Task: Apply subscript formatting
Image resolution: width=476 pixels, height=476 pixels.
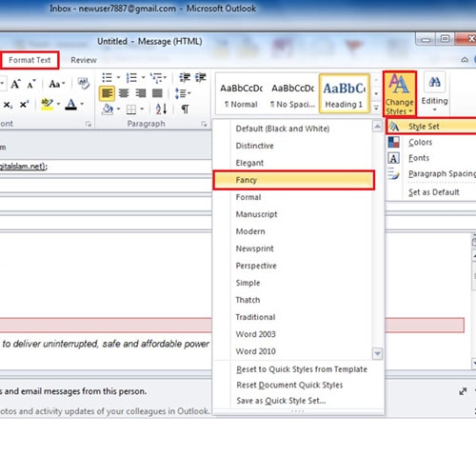Action: 8,104
